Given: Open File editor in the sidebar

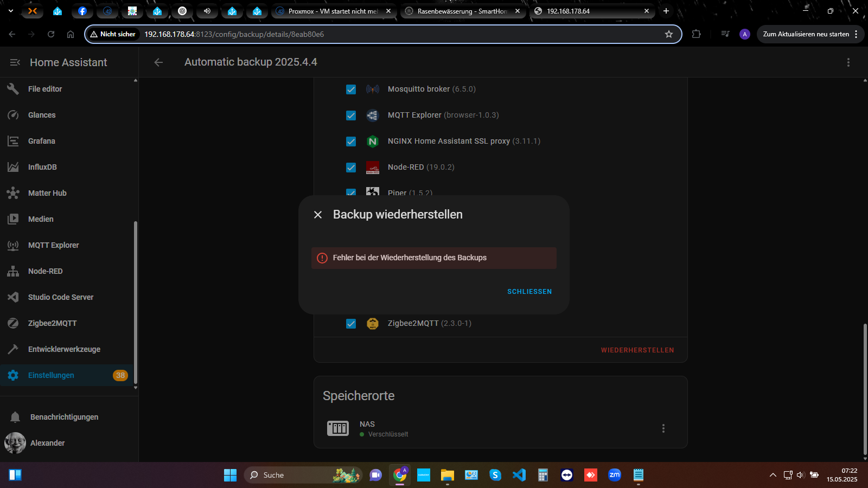Looking at the screenshot, I should pyautogui.click(x=67, y=89).
